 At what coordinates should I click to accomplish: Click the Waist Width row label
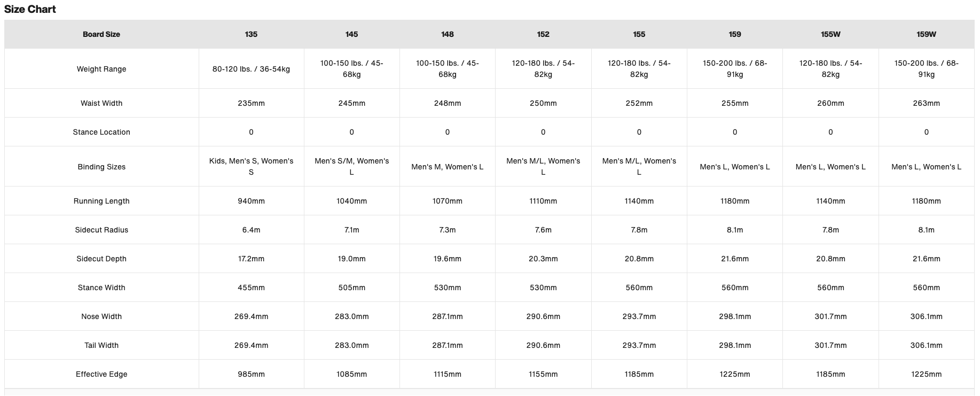coord(101,103)
